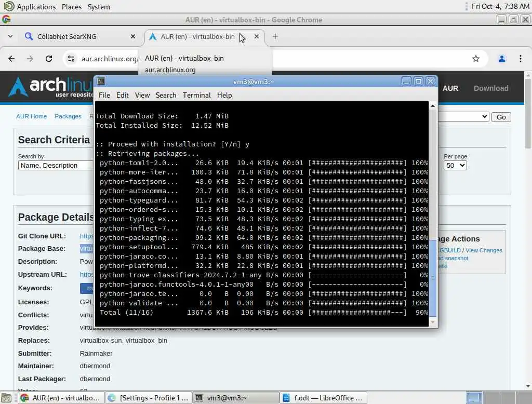
Task: Reload the AUR page
Action: click(x=49, y=59)
